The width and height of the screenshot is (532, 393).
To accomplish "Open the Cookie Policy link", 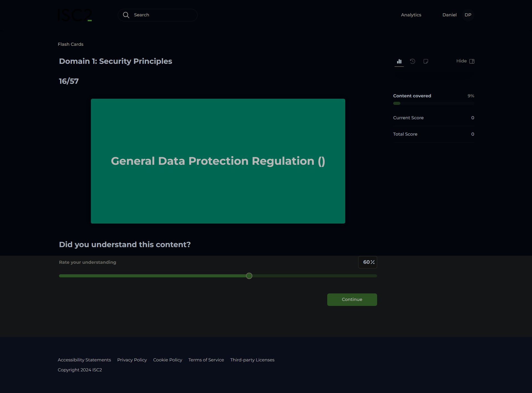I will pos(168,360).
